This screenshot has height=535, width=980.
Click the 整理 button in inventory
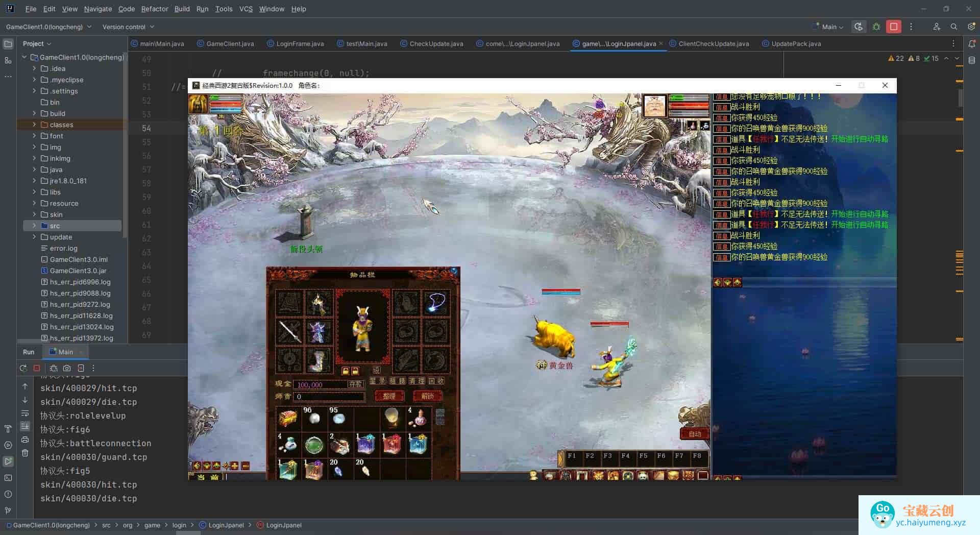click(389, 396)
